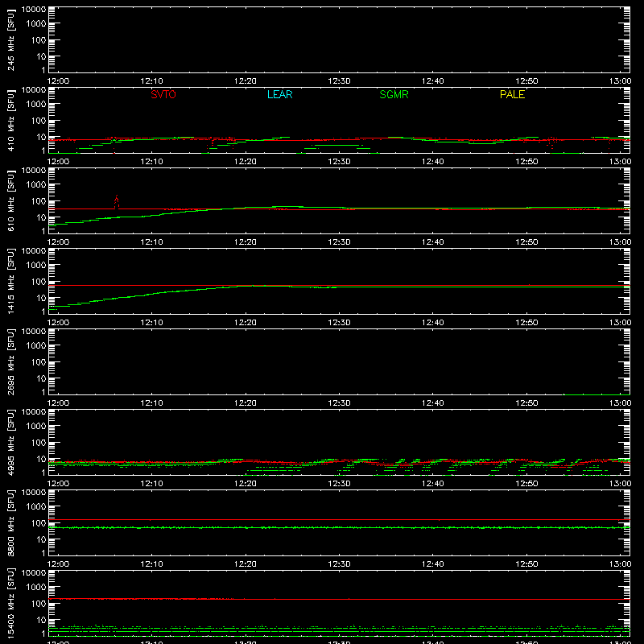Image resolution: width=644 pixels, height=644 pixels.
Task: Click 12:10 tick label under 245 MHz panel
Action: point(151,81)
